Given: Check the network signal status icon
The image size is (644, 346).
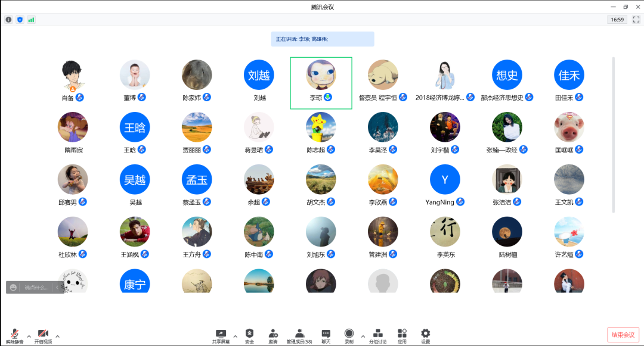Looking at the screenshot, I should point(31,20).
